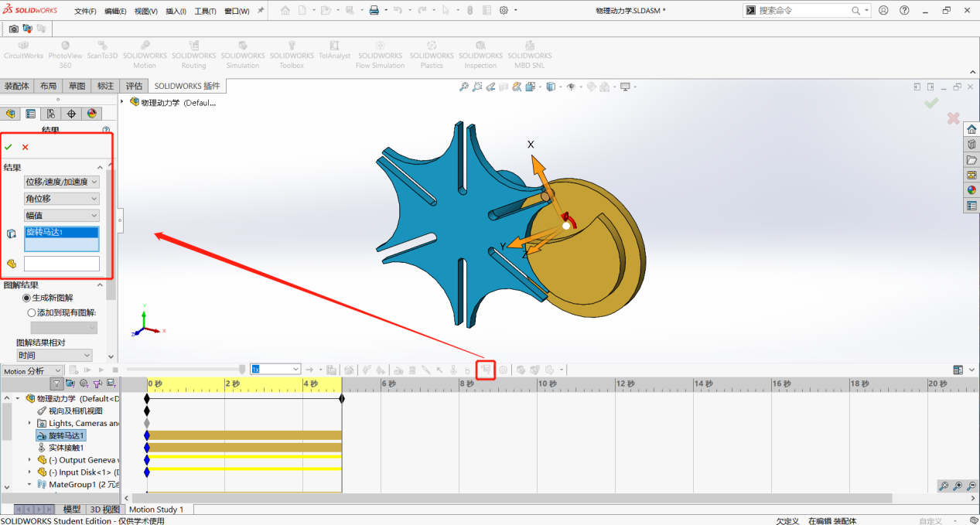
Task: Switch to the 装配体 ribbon tab
Action: click(16, 86)
